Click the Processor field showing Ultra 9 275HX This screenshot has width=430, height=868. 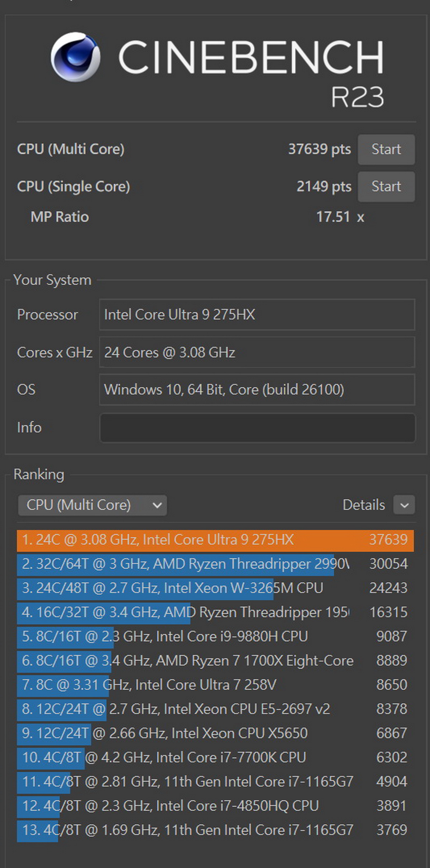257,315
